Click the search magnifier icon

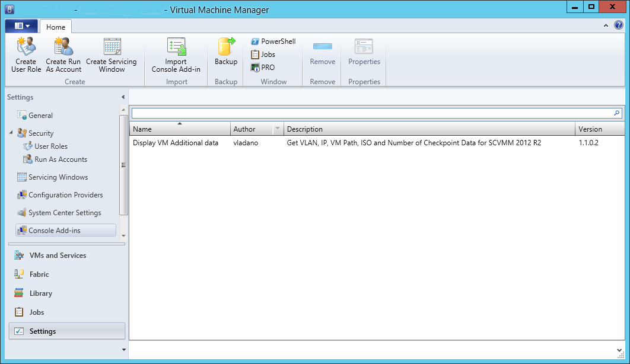coord(617,113)
